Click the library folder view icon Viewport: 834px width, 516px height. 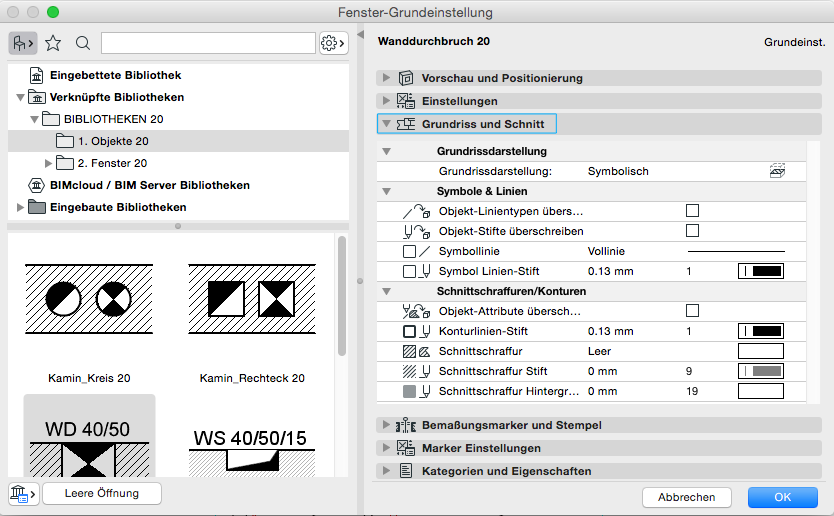coord(22,43)
